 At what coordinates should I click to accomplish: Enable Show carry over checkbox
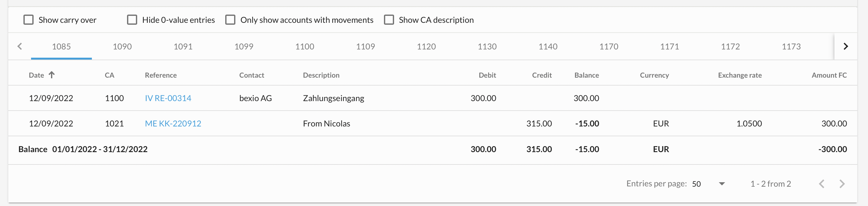[29, 20]
